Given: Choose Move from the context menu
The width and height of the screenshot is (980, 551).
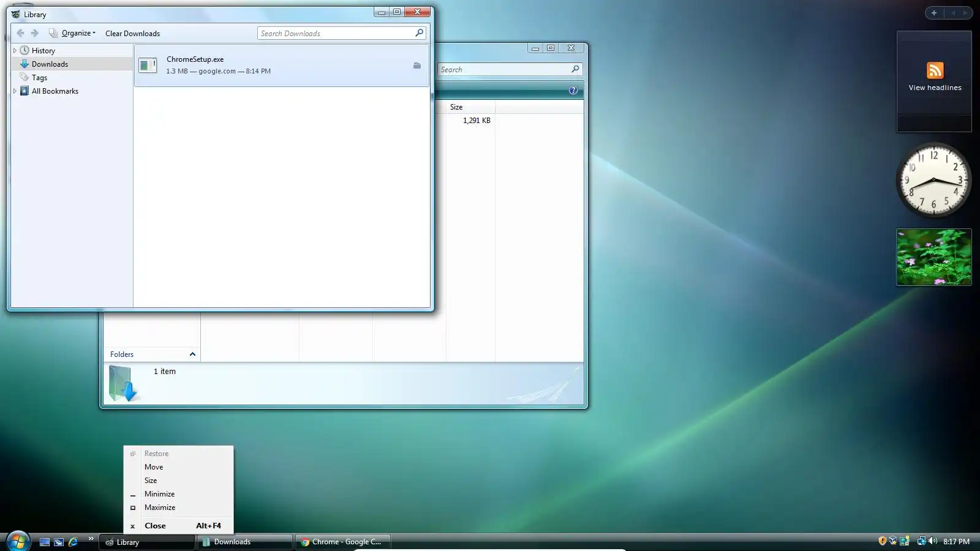Looking at the screenshot, I should coord(178,467).
